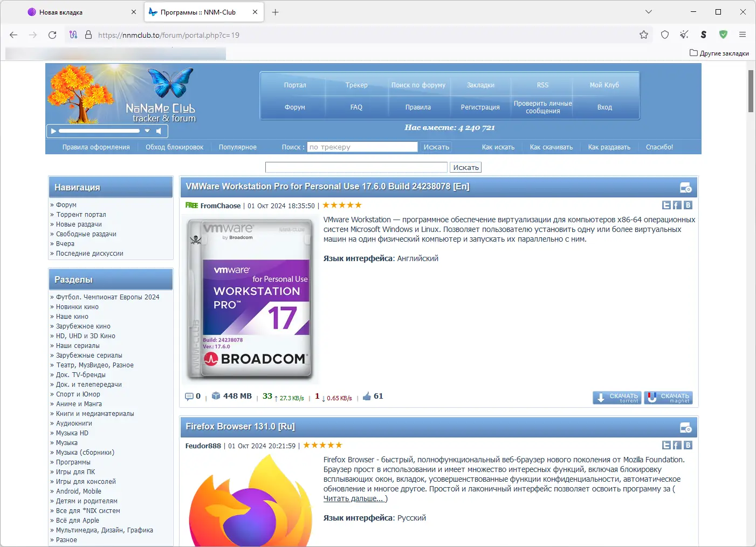
Task: Open comments icon on VMWare post
Action: click(x=189, y=396)
